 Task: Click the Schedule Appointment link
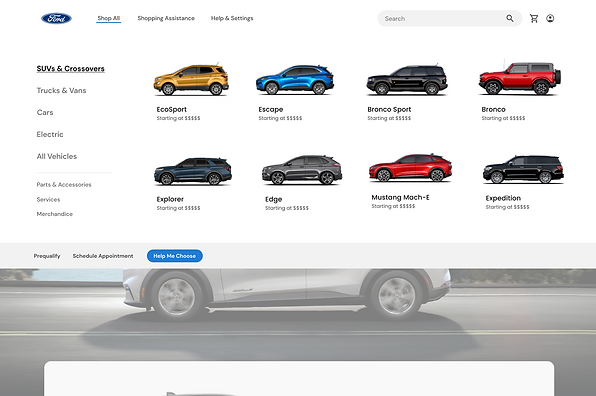pyautogui.click(x=103, y=256)
